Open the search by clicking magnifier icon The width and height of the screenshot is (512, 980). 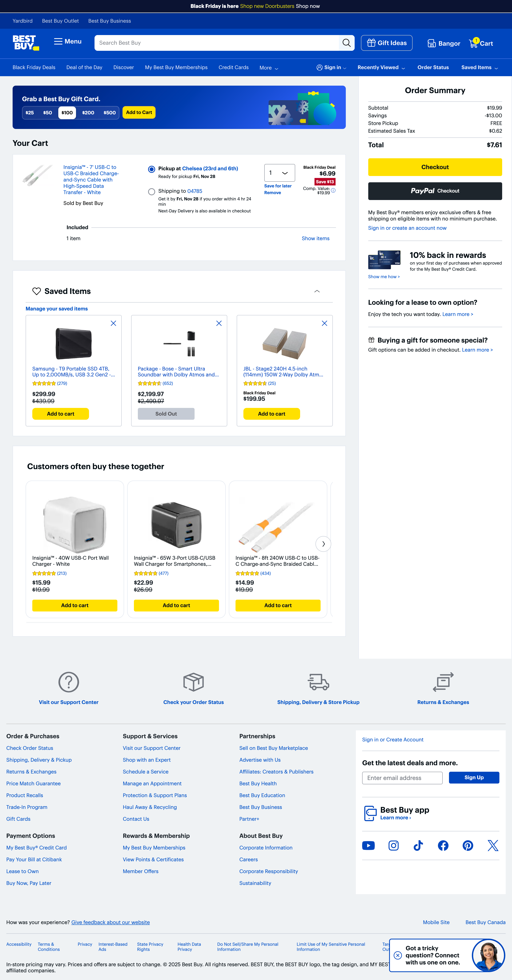click(346, 43)
